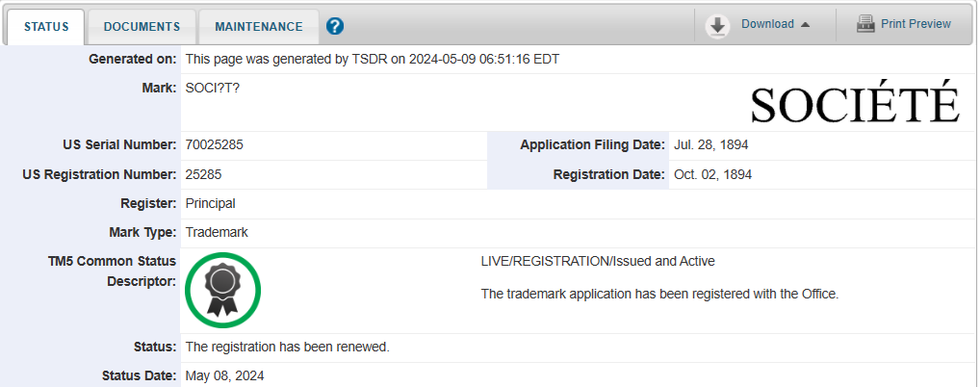
Task: Open Print Preview link
Action: [916, 24]
